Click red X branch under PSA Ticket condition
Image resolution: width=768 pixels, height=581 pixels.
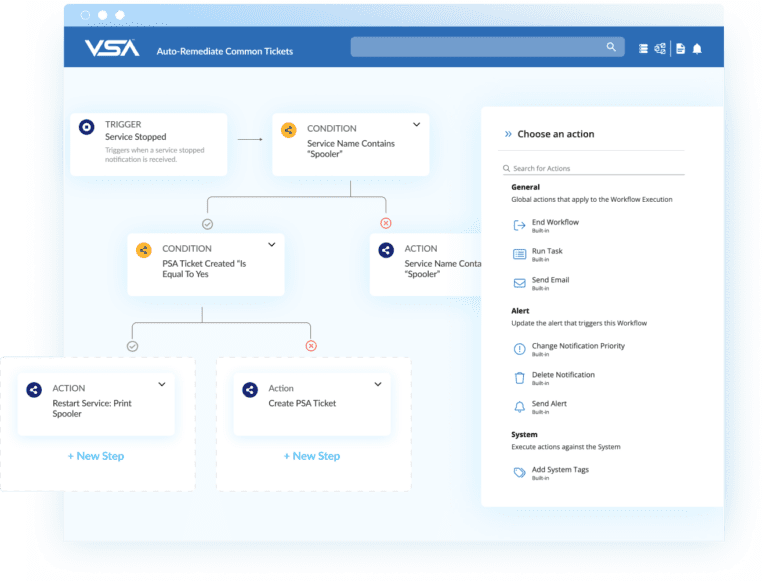[x=311, y=346]
